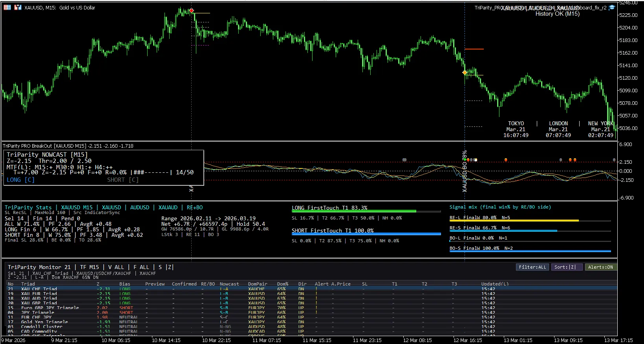Select the Euro_GBP_JPY Triangle row
This screenshot has height=344, width=644.
(x=50, y=308)
